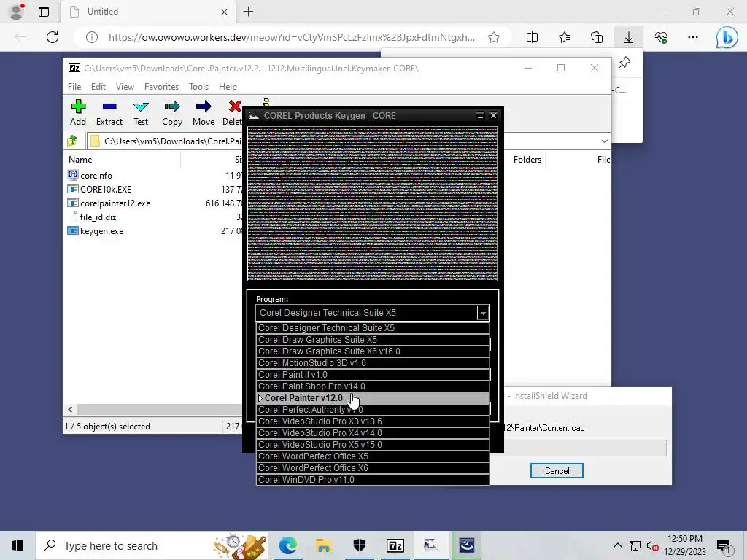This screenshot has height=560, width=747.
Task: Open Microsoft Edge from taskbar
Action: 287,545
